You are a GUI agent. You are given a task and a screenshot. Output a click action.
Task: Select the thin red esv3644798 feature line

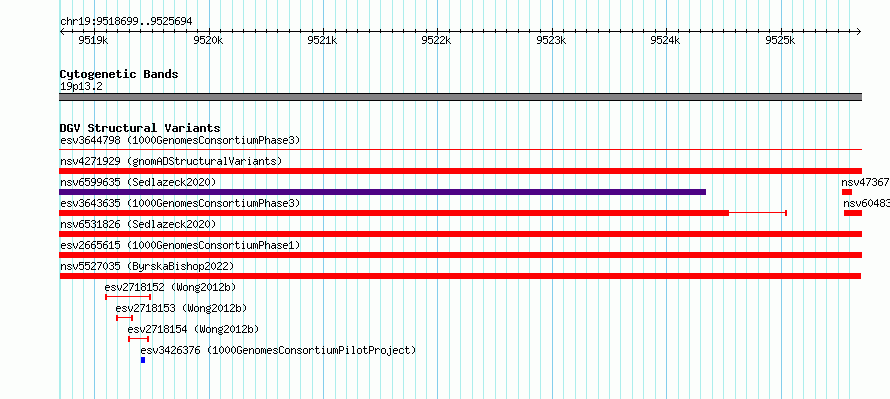coord(460,150)
